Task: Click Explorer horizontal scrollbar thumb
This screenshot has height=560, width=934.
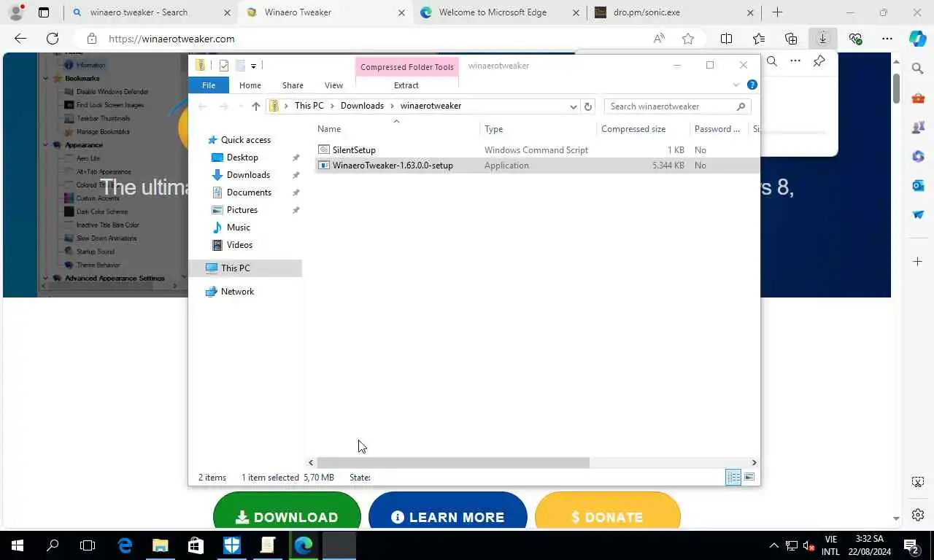Action: click(x=452, y=462)
